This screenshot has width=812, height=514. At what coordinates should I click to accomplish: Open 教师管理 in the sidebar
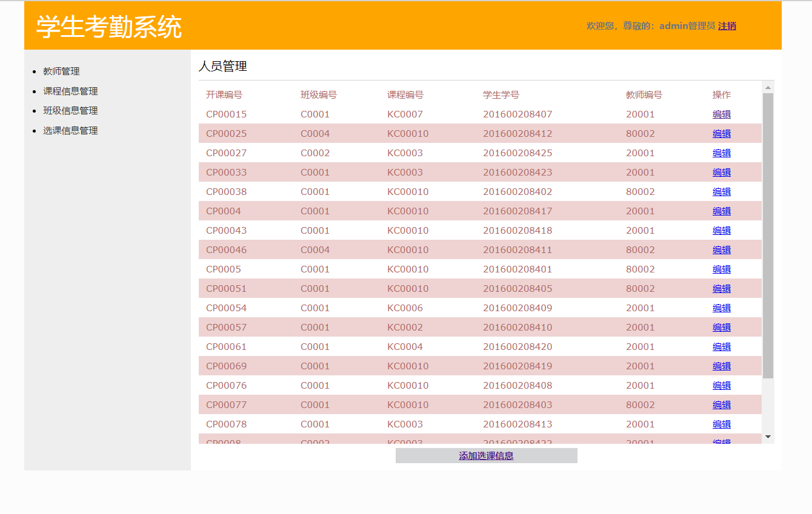[61, 71]
